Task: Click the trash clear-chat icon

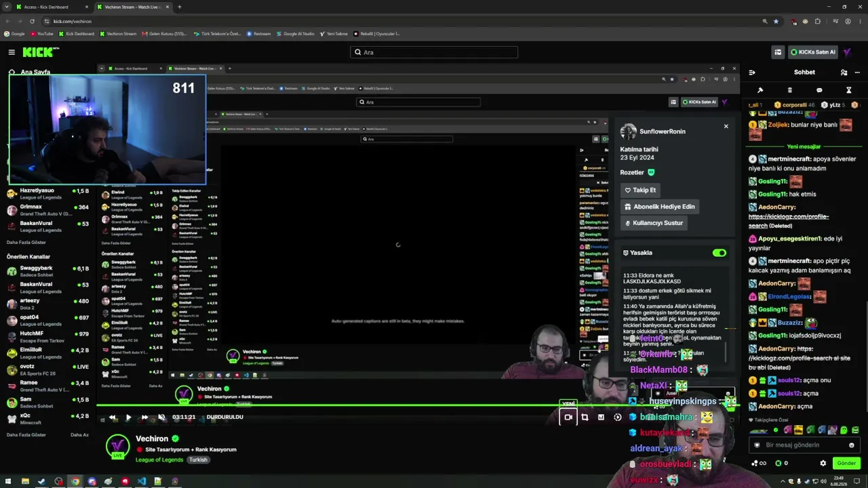Action: (789, 90)
